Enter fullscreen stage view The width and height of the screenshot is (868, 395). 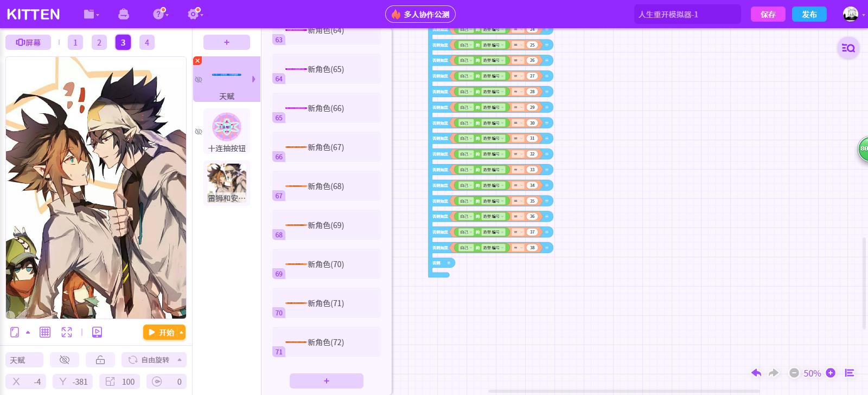(x=67, y=332)
